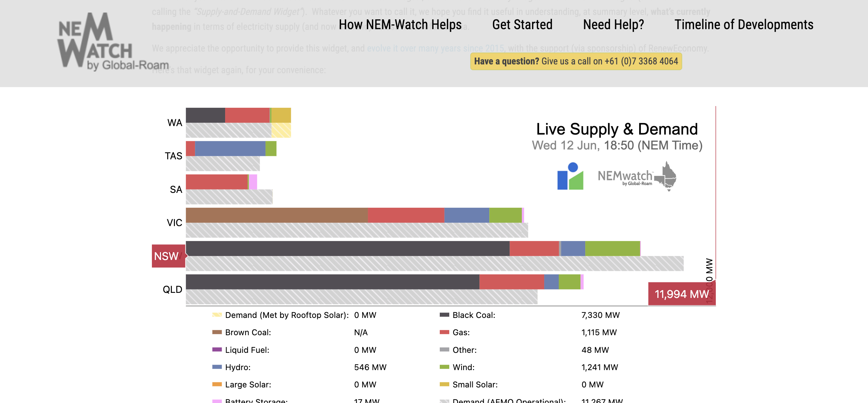This screenshot has width=868, height=403.
Task: Click the Have a question? call banner
Action: pyautogui.click(x=576, y=61)
